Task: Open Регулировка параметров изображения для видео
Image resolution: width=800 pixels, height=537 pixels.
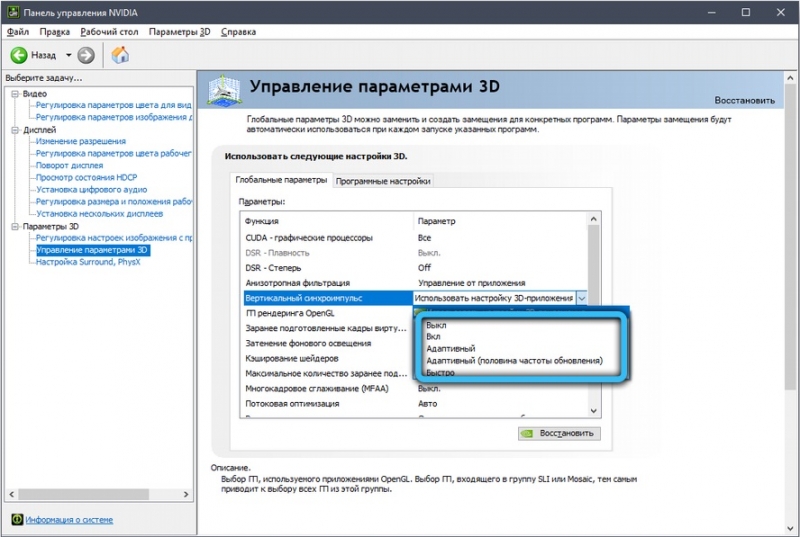Action: tap(114, 117)
